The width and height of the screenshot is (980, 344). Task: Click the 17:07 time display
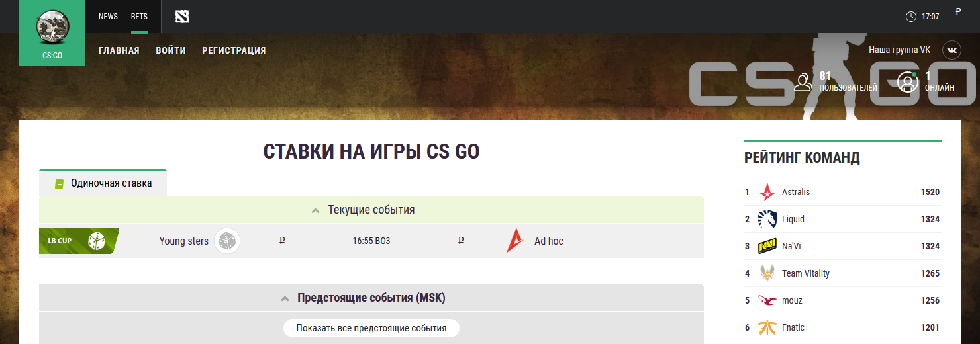(x=930, y=17)
